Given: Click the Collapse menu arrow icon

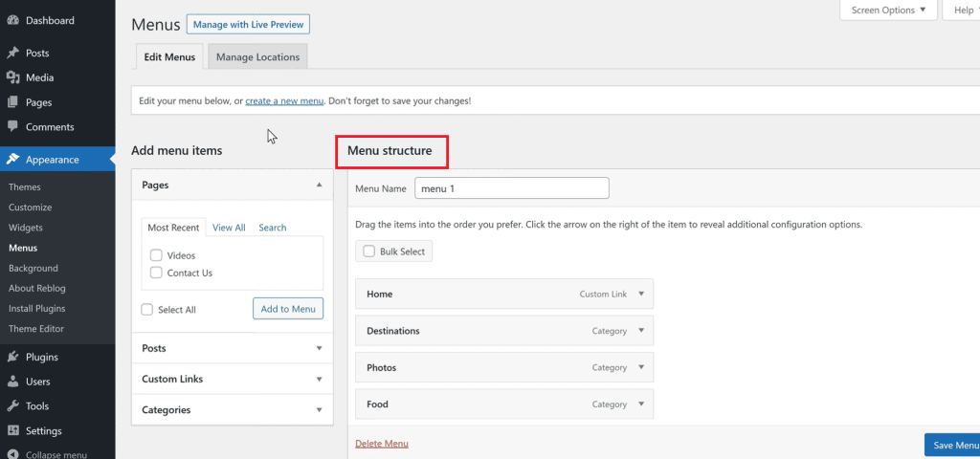Looking at the screenshot, I should click(x=12, y=454).
